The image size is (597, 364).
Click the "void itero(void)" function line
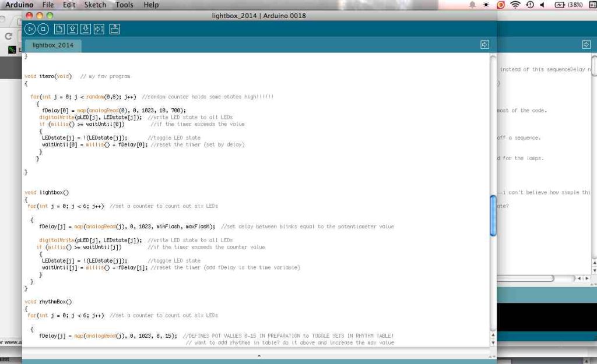(x=48, y=76)
